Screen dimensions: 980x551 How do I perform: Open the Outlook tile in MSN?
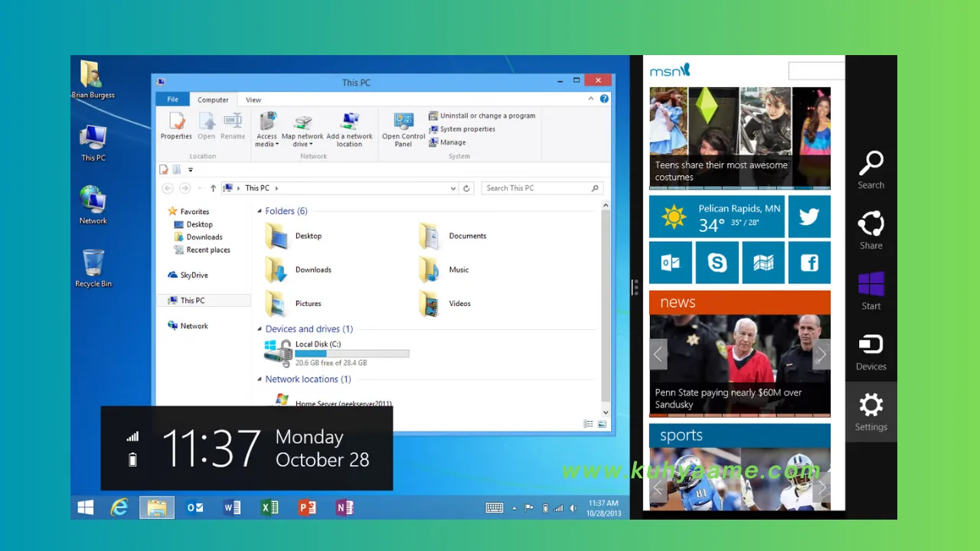tap(671, 262)
